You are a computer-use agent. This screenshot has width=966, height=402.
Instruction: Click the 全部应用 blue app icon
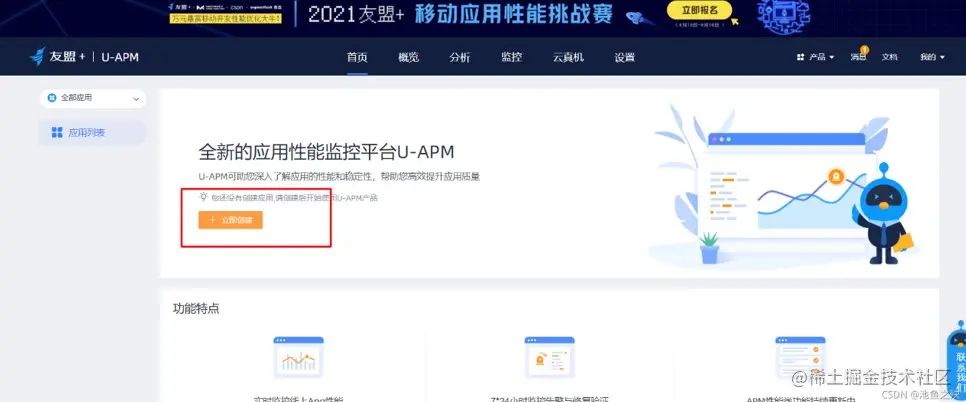point(52,98)
